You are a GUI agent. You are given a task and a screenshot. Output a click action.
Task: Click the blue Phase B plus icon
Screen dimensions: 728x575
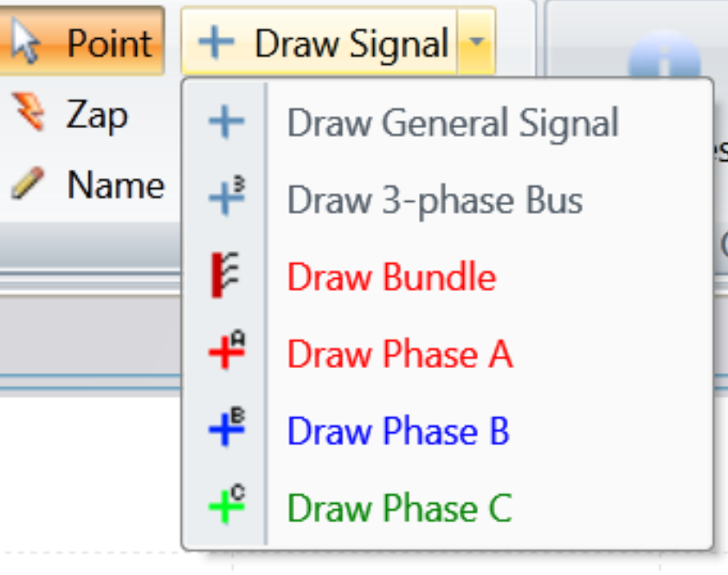[x=226, y=430]
